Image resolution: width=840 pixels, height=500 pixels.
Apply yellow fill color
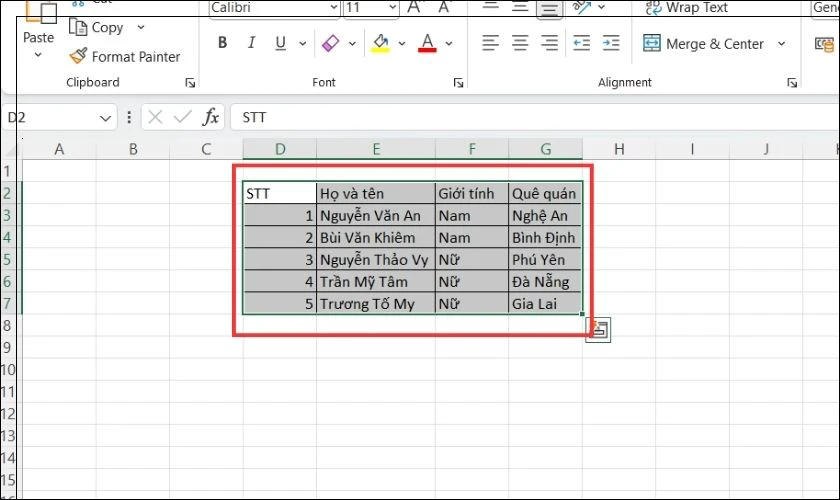point(380,43)
